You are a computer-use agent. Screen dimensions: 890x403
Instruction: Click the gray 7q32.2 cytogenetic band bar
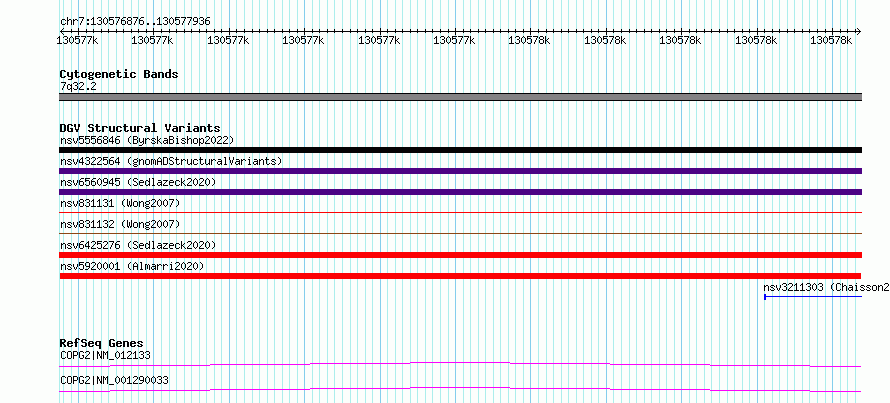pyautogui.click(x=460, y=97)
